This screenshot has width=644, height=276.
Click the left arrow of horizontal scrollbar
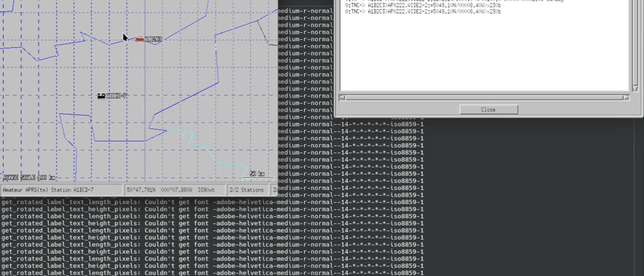[342, 98]
